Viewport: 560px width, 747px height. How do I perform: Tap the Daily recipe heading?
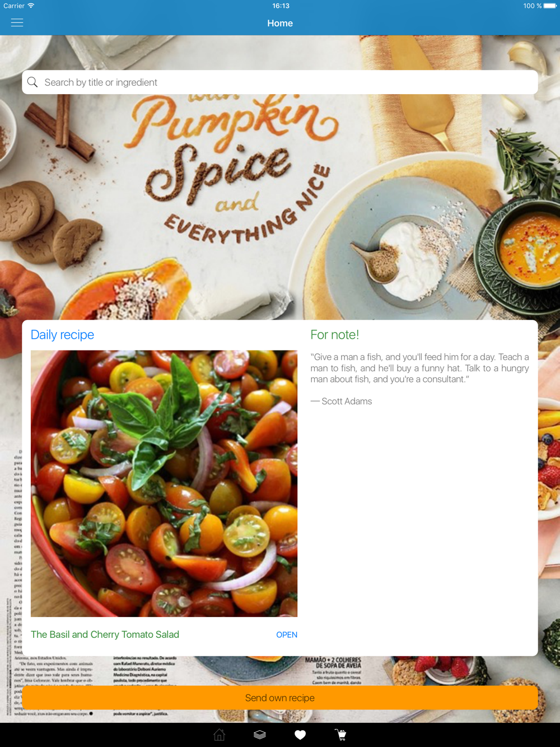(62, 335)
